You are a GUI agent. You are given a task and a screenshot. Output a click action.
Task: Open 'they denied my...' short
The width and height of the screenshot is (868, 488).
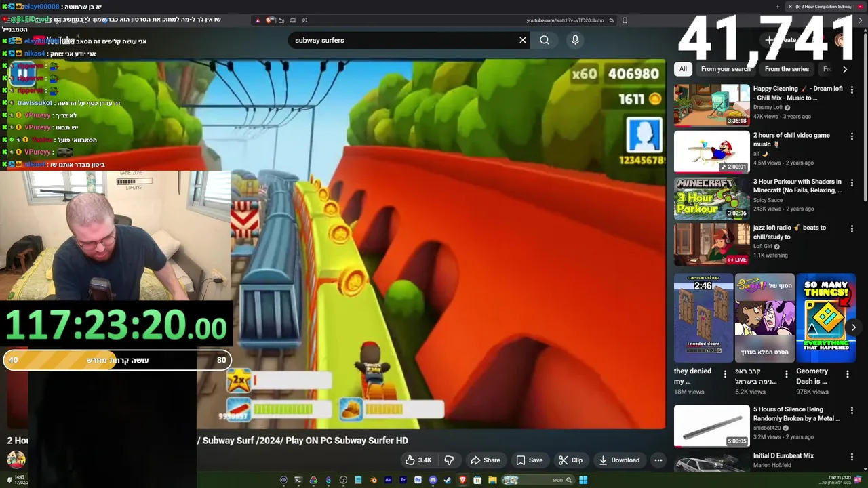click(703, 317)
